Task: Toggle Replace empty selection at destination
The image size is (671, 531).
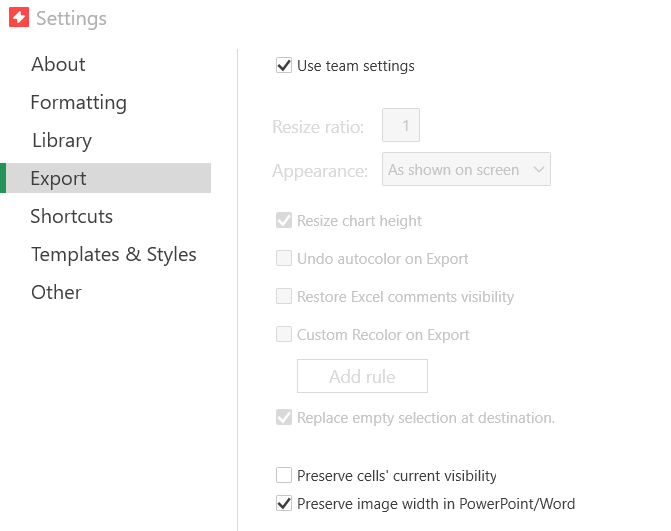Action: (284, 417)
